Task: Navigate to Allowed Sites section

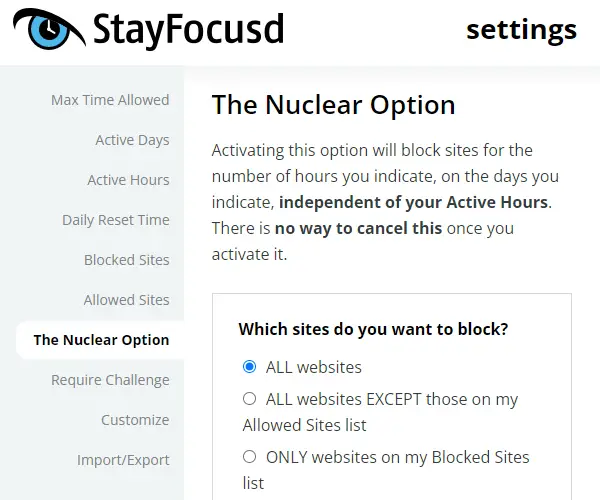Action: [127, 300]
